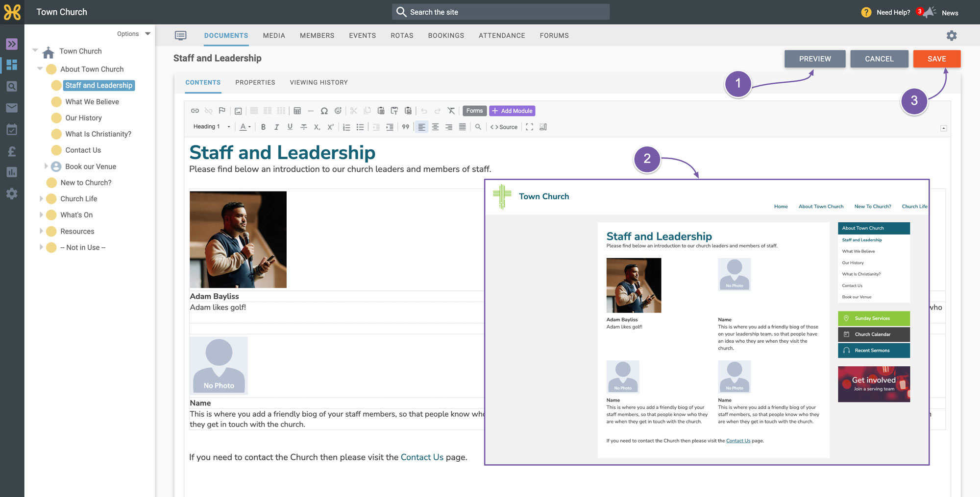Click the Cancel button
This screenshot has width=980, height=497.
pos(879,59)
